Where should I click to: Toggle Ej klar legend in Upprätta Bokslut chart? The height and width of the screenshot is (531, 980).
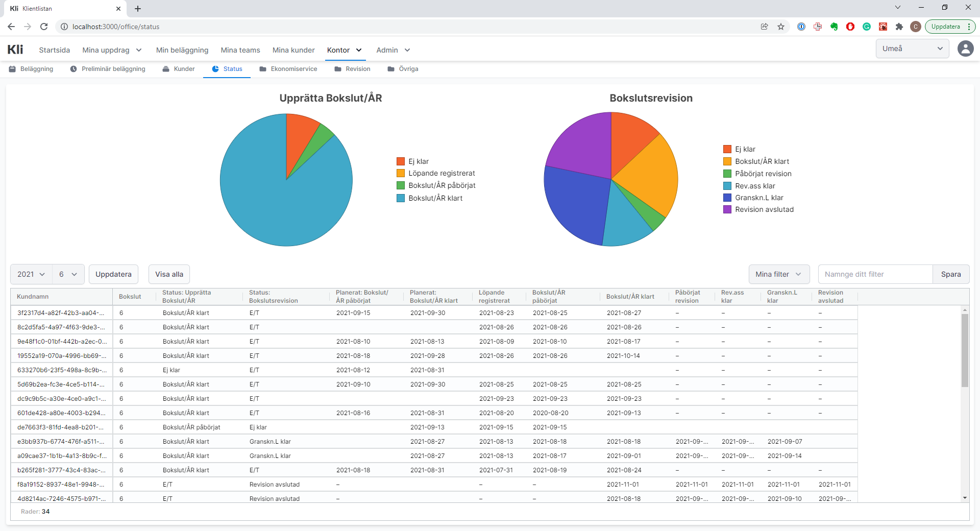(x=418, y=161)
